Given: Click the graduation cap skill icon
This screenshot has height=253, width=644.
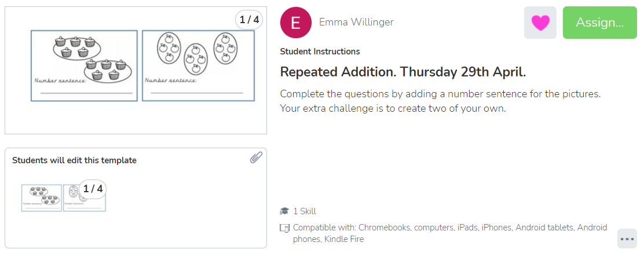Looking at the screenshot, I should point(284,211).
